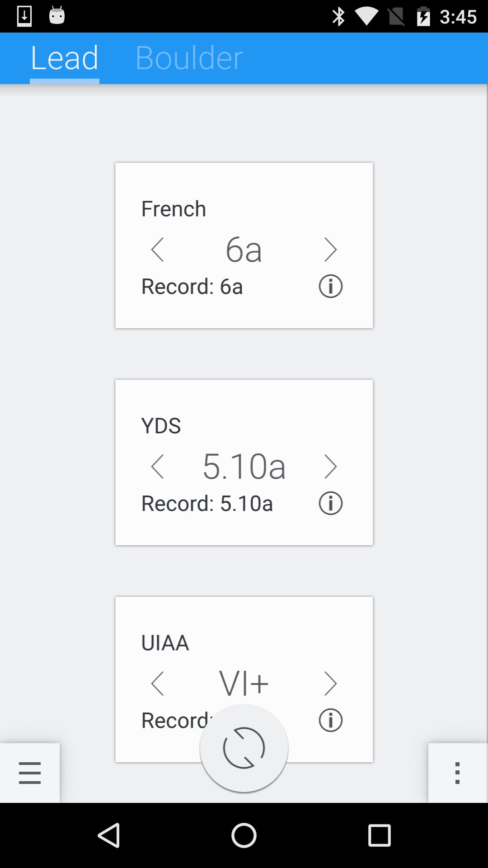Select the Lead tab
The image size is (488, 868).
click(65, 58)
